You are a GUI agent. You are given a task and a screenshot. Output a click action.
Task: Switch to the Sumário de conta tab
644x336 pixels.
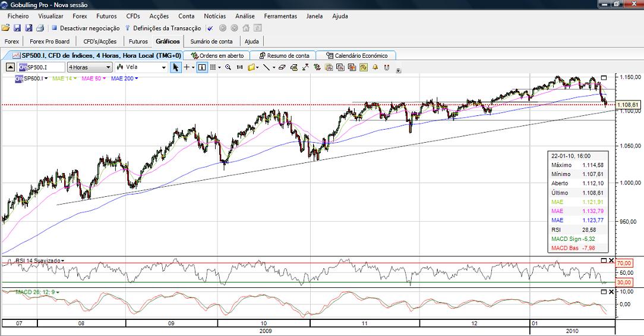point(211,41)
